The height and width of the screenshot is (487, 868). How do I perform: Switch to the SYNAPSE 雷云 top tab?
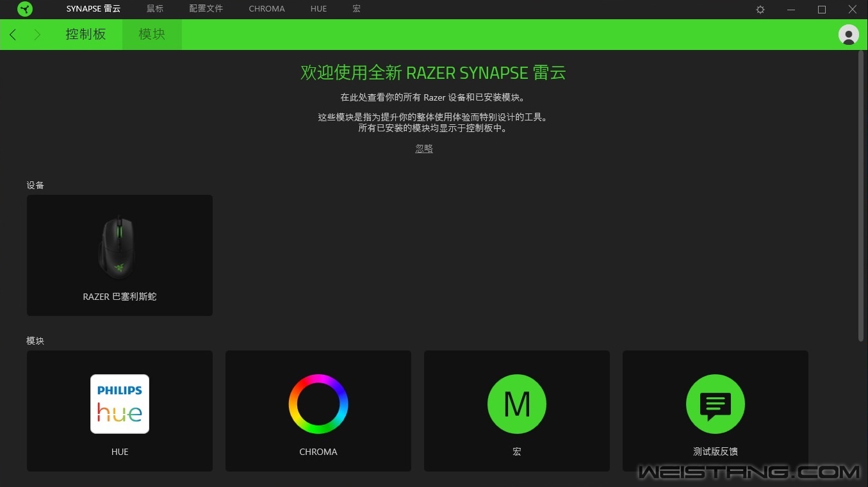94,9
